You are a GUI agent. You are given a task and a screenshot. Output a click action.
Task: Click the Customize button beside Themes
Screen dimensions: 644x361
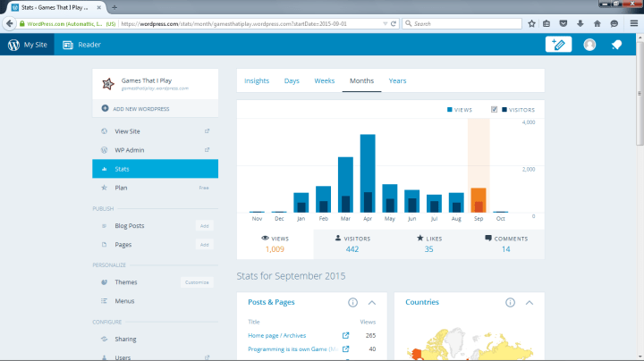(x=197, y=282)
